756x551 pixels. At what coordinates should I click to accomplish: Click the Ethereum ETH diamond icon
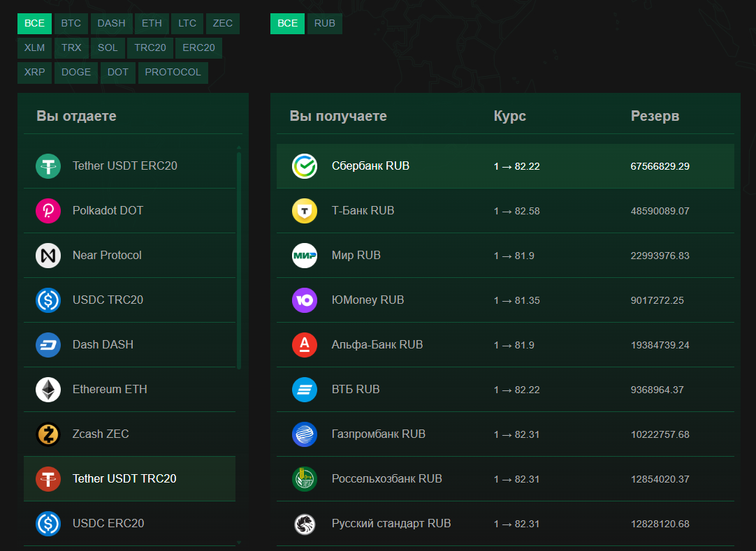coord(48,390)
